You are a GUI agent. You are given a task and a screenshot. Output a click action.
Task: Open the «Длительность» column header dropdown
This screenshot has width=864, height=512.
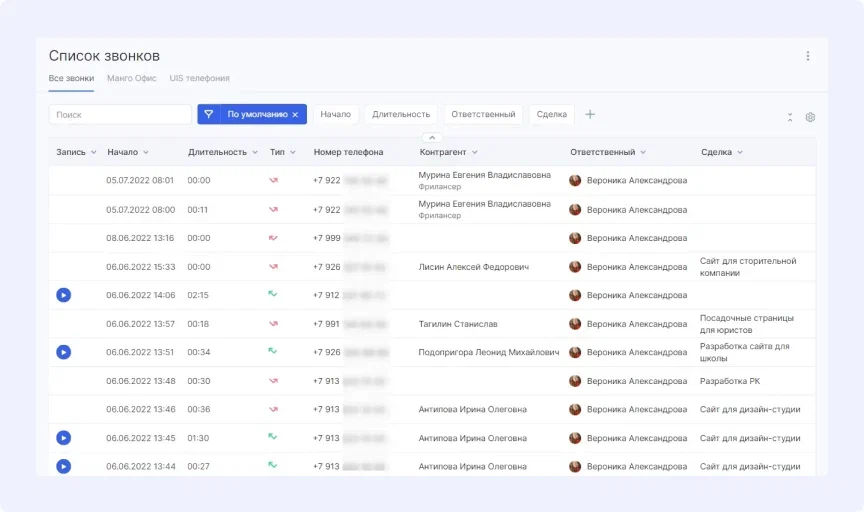pos(254,152)
